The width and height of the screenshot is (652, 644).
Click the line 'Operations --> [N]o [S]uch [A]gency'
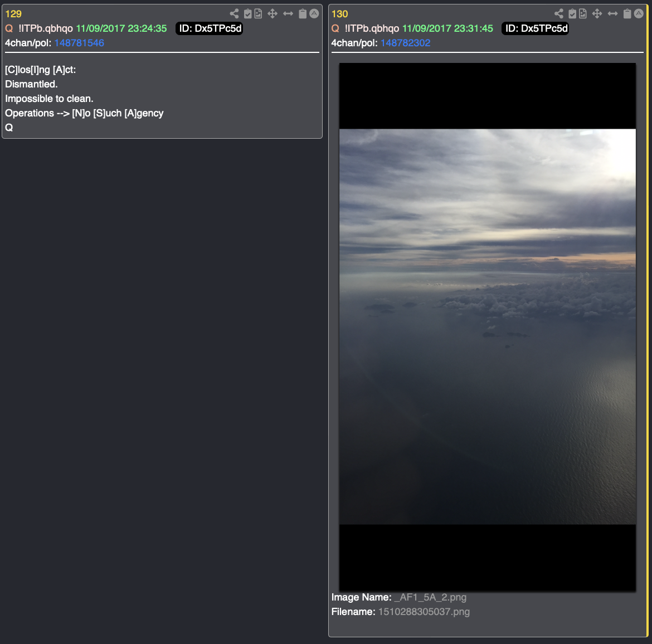click(84, 113)
